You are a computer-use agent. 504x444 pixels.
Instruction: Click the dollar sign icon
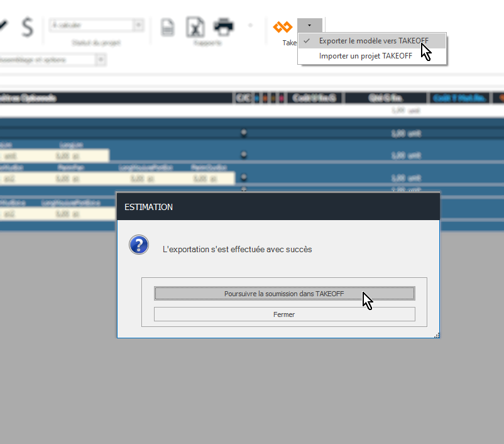point(27,27)
